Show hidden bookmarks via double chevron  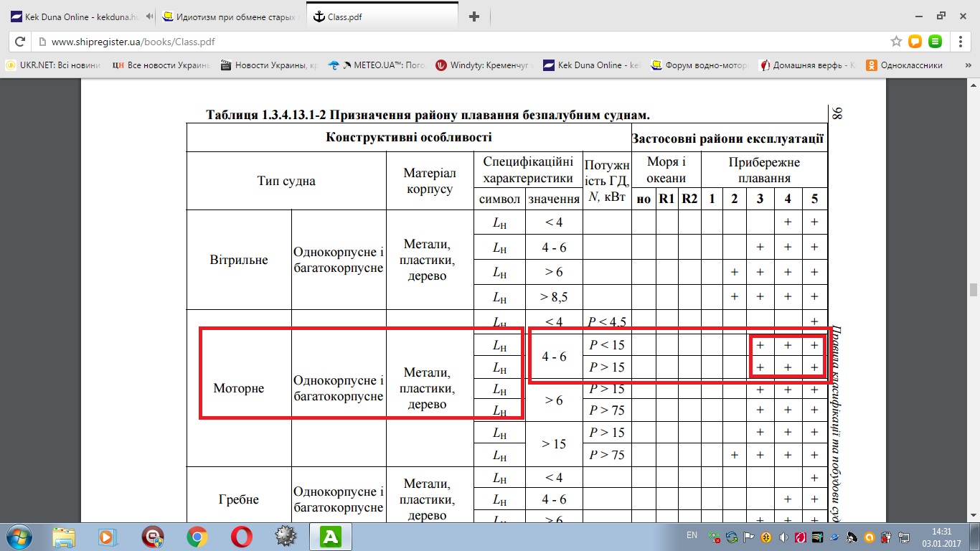(966, 65)
